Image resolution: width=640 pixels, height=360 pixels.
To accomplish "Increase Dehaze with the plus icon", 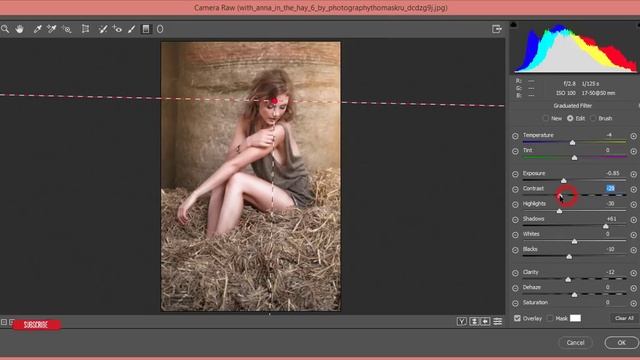I will (633, 288).
